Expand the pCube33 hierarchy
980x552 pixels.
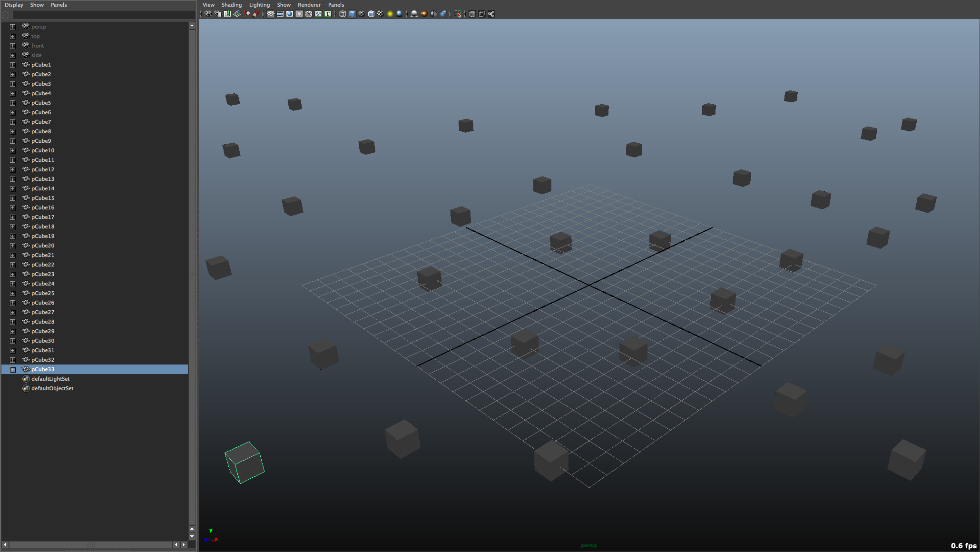coord(12,369)
